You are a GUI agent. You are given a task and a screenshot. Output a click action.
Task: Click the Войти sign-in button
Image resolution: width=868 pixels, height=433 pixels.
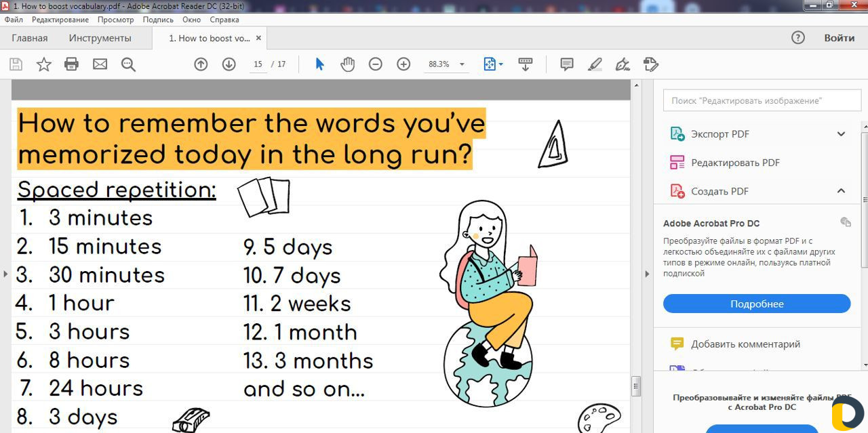click(x=839, y=38)
